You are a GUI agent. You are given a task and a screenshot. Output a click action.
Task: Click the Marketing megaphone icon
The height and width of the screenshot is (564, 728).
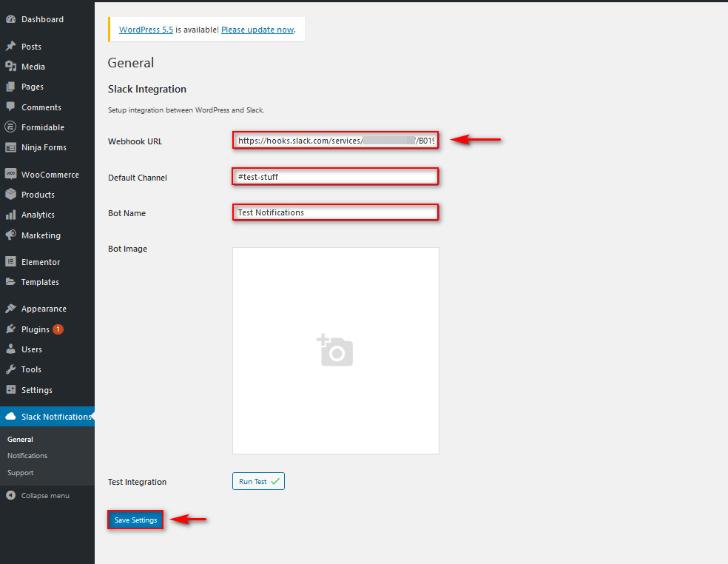pos(10,235)
